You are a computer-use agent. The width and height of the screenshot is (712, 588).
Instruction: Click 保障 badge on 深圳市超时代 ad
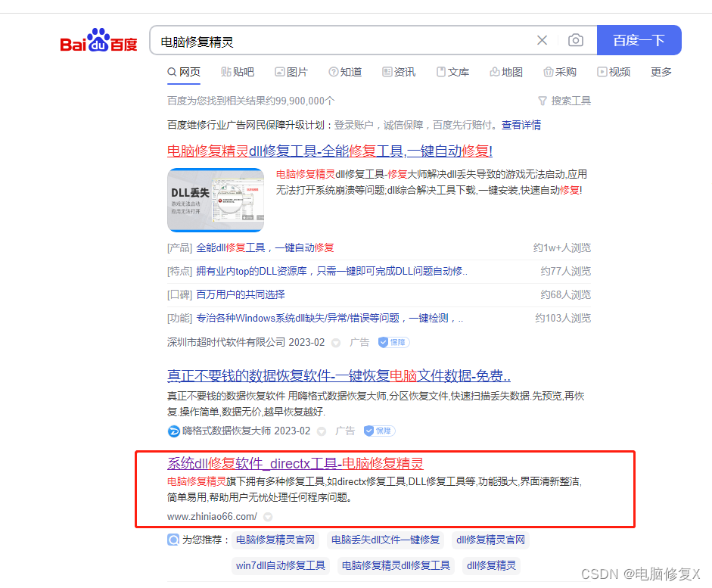pos(393,342)
